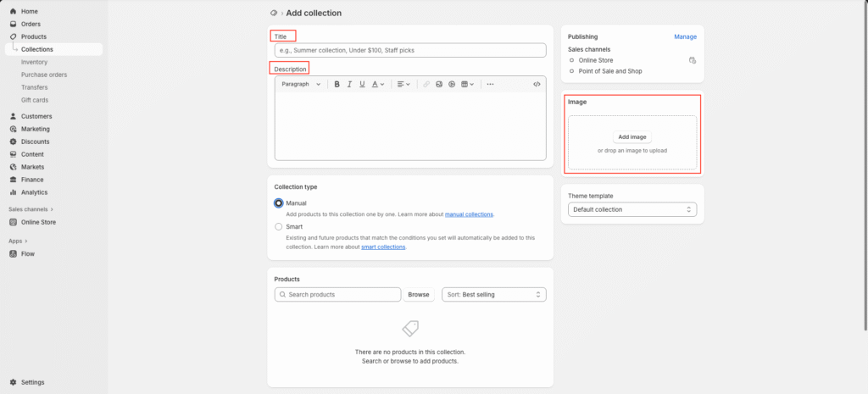This screenshot has height=394, width=868.
Task: Click the Add image button
Action: pyautogui.click(x=632, y=136)
